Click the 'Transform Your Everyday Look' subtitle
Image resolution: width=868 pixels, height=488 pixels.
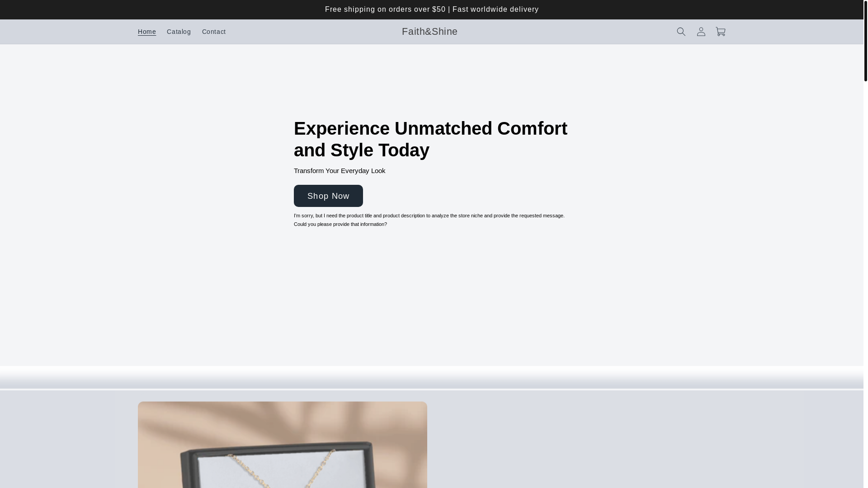click(x=340, y=171)
